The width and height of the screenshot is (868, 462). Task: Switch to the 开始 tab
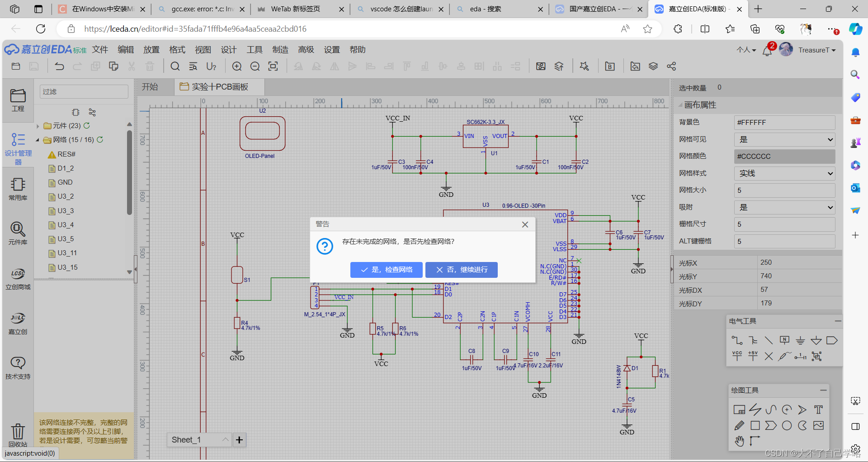[151, 86]
